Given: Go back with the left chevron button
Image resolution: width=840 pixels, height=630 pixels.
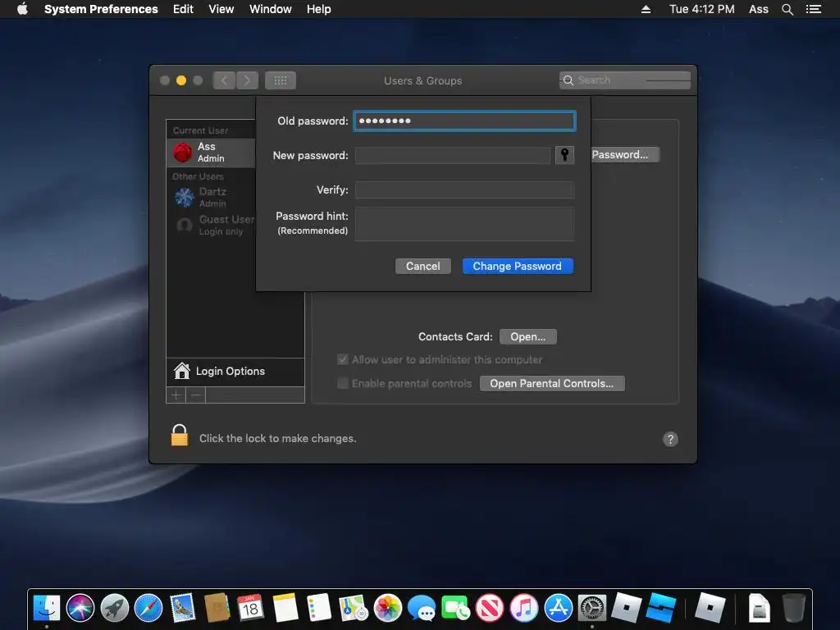Looking at the screenshot, I should point(224,80).
